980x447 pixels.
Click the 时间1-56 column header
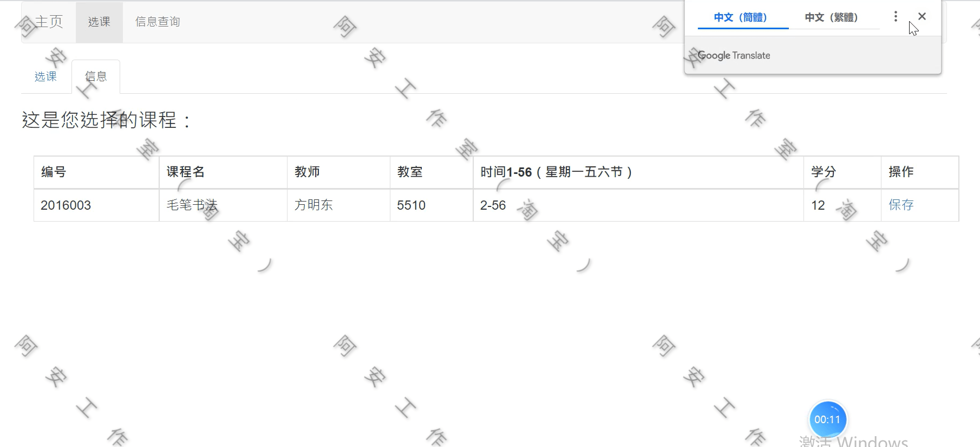[x=638, y=172]
